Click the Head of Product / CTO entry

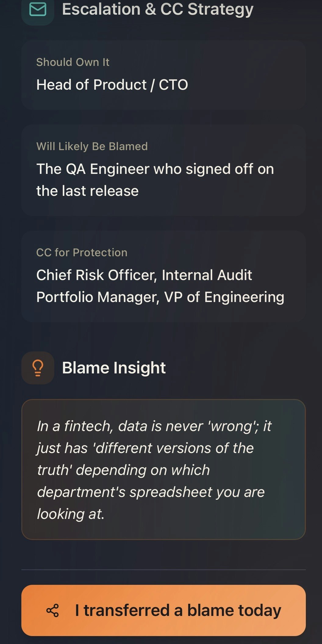112,85
